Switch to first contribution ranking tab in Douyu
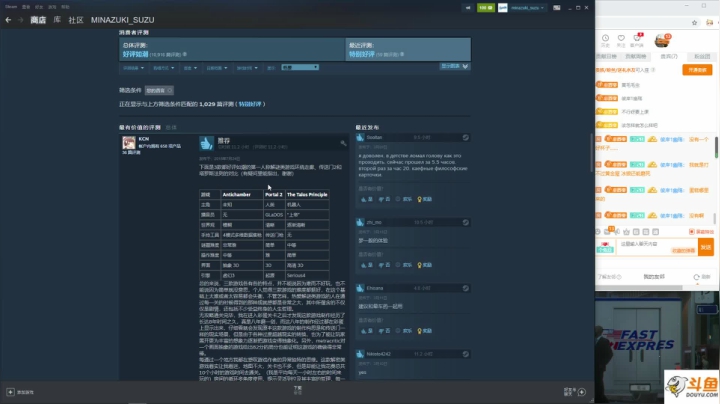Viewport: 720px width, 404px height. pyautogui.click(x=606, y=56)
